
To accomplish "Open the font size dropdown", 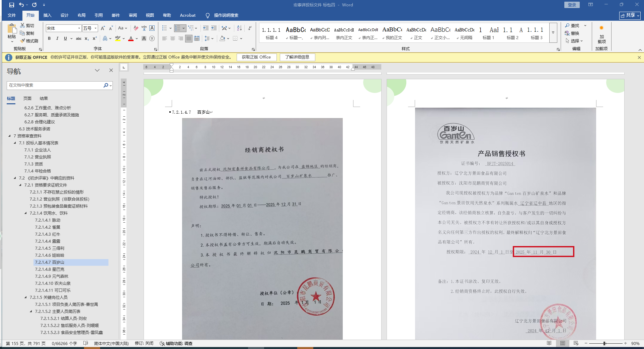I will [x=95, y=28].
